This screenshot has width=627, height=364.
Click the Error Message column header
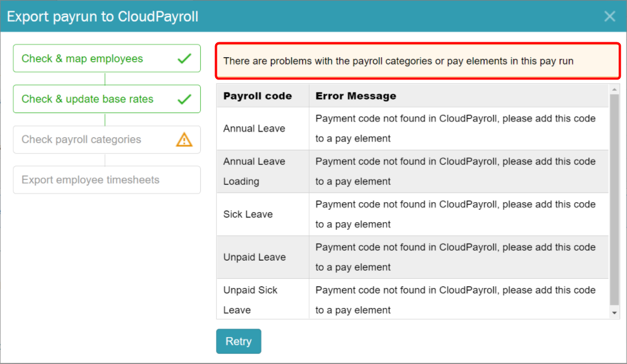point(355,96)
